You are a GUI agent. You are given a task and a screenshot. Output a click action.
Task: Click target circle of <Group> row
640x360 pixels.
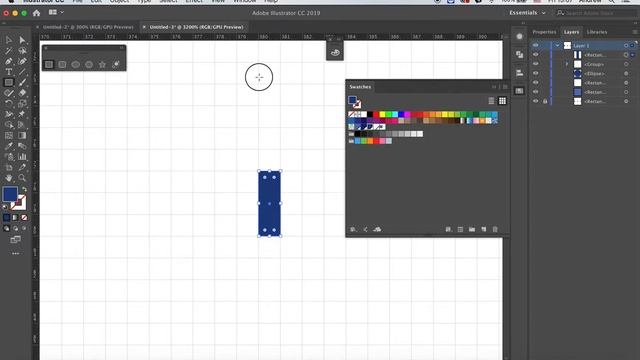click(626, 64)
